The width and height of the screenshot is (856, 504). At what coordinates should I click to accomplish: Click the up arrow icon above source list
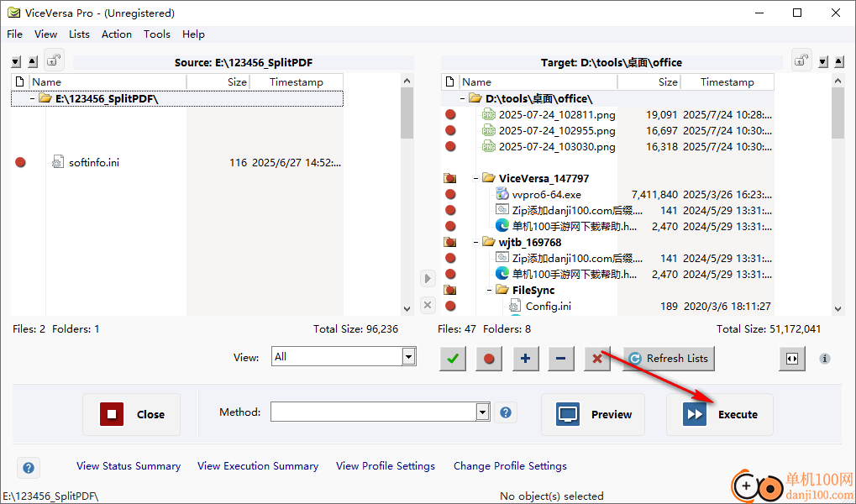[32, 61]
